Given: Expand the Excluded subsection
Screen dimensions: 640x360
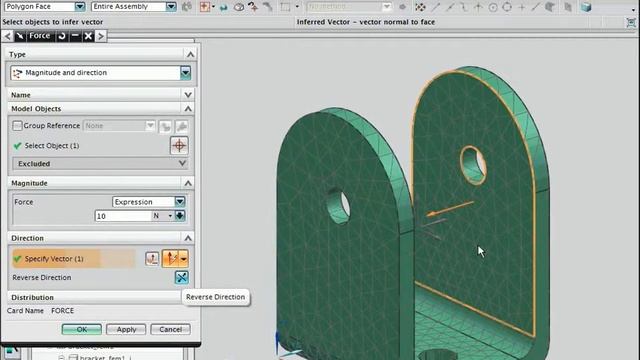Looking at the screenshot, I should 182,163.
